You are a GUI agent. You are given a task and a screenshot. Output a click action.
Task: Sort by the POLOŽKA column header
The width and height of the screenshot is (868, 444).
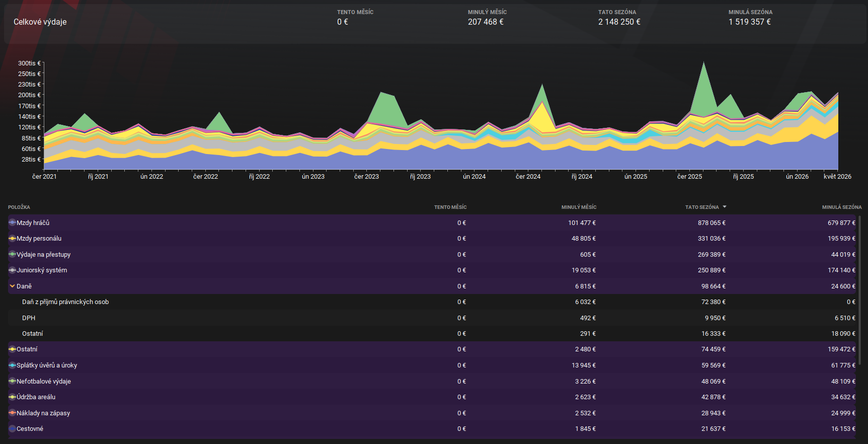tap(19, 207)
